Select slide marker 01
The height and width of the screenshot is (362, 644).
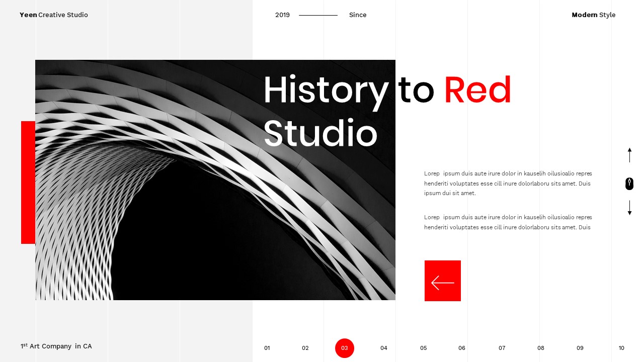click(267, 348)
